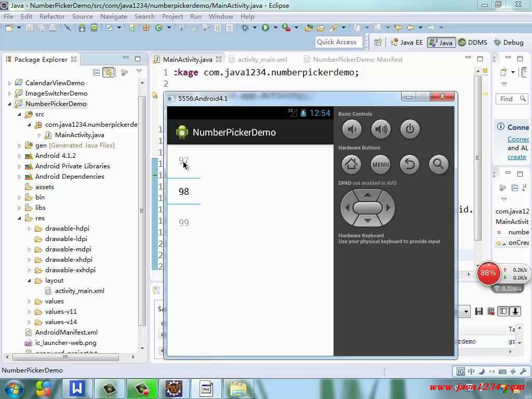The width and height of the screenshot is (532, 399).
Task: Switch to DDMS perspective
Action: pos(473,43)
